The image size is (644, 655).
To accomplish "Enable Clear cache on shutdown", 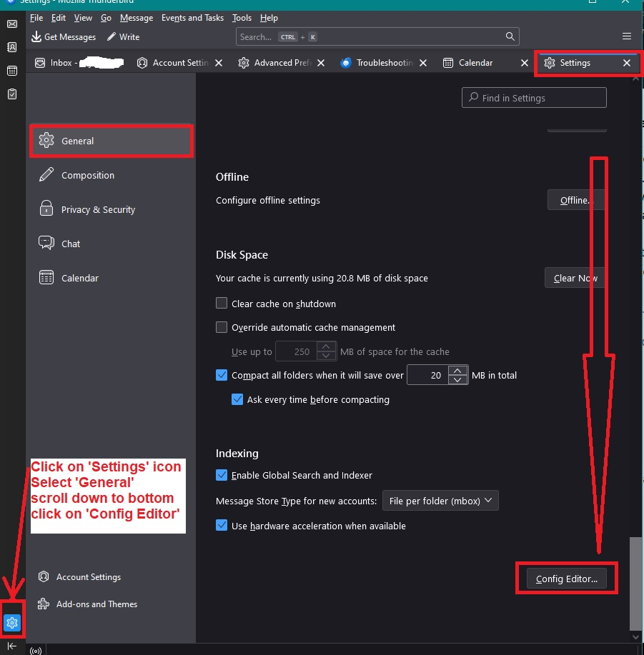I will (222, 303).
